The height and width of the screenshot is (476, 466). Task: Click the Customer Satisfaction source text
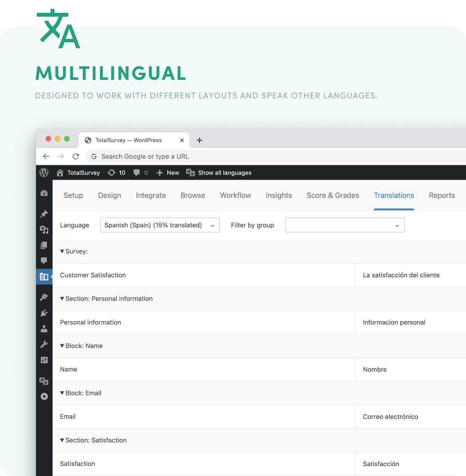coord(93,275)
